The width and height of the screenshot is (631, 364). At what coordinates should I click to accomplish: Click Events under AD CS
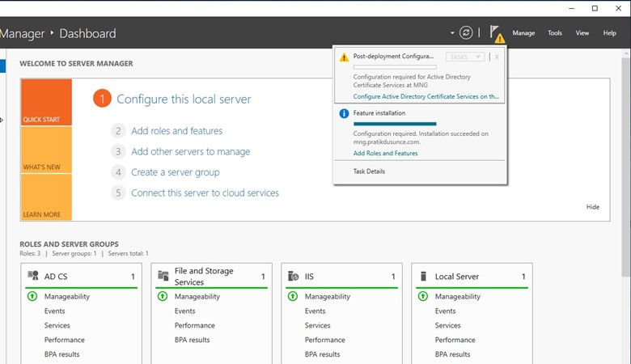pos(54,311)
